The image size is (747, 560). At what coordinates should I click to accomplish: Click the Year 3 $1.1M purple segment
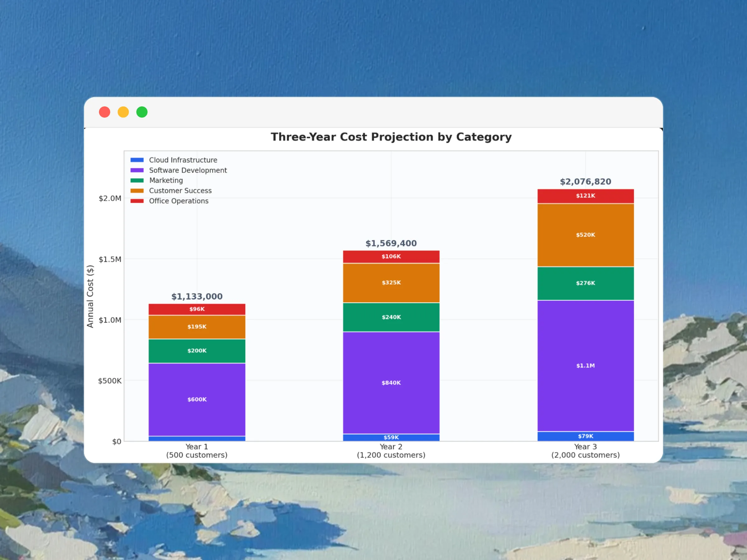(585, 366)
